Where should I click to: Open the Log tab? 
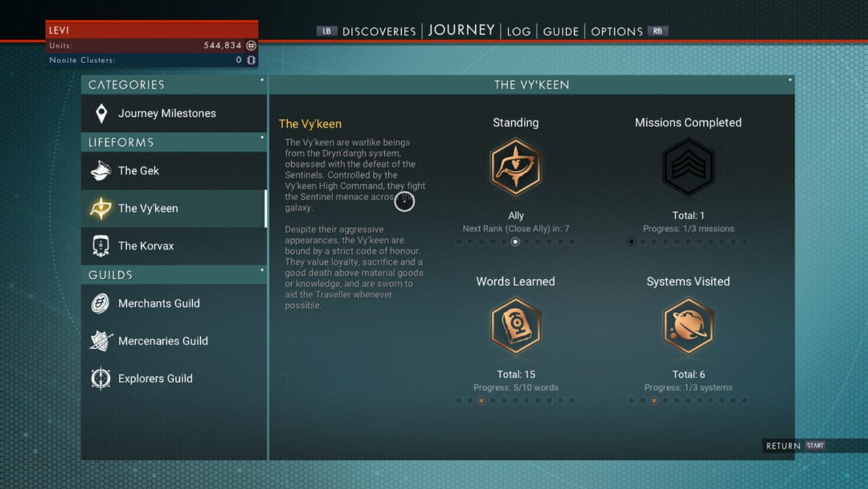click(518, 31)
